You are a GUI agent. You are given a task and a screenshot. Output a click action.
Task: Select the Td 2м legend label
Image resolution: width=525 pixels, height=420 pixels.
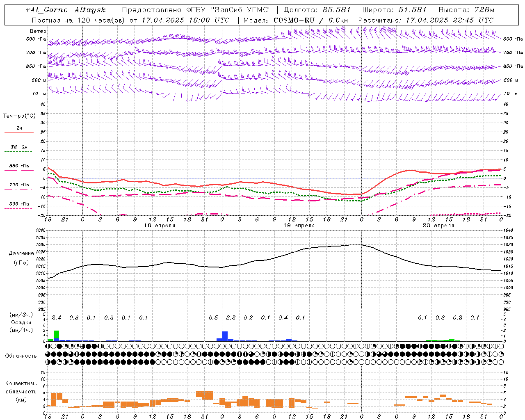(19, 147)
